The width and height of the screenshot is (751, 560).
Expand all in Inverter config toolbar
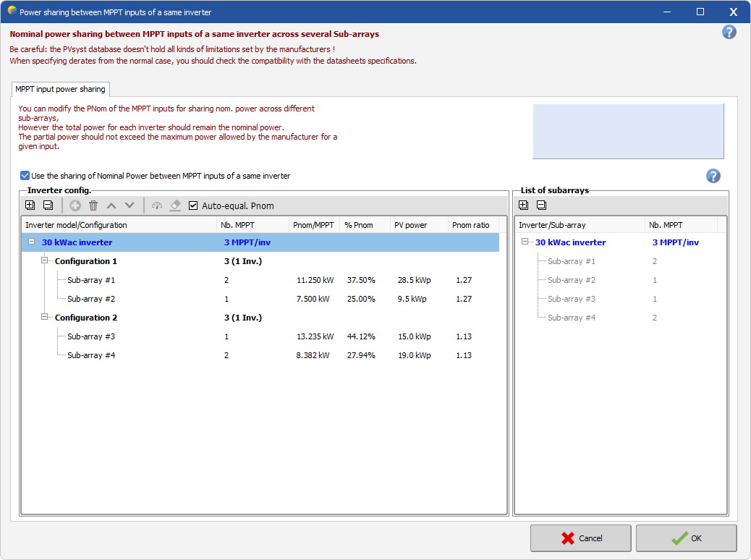coord(30,205)
